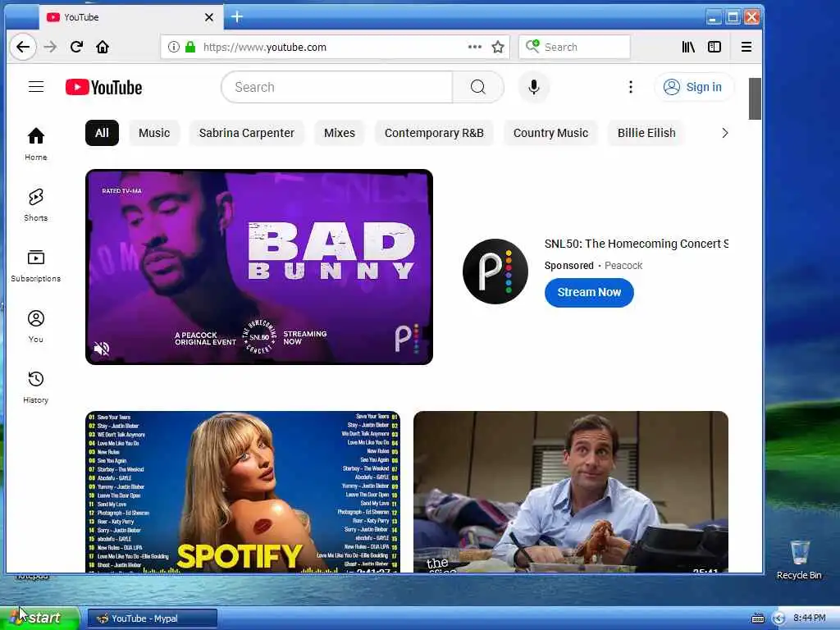The height and width of the screenshot is (630, 840).
Task: Reload the page with the refresh icon
Action: point(76,47)
